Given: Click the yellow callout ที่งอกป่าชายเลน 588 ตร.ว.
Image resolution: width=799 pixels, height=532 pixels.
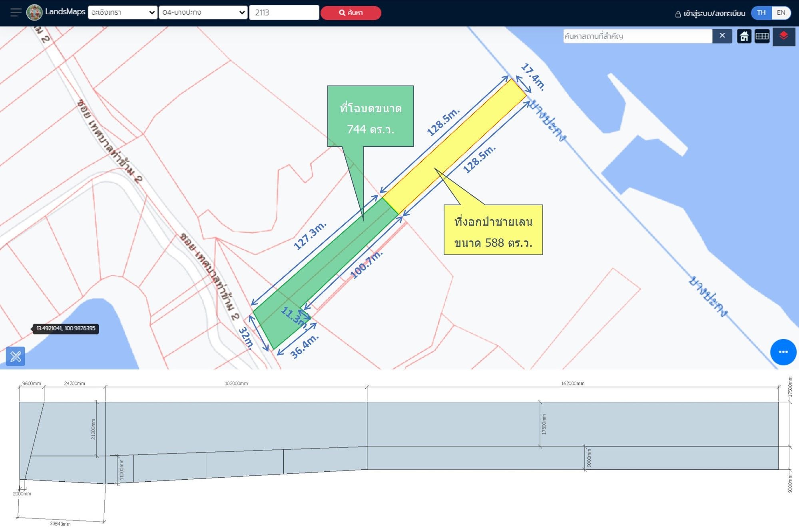Looking at the screenshot, I should click(493, 230).
